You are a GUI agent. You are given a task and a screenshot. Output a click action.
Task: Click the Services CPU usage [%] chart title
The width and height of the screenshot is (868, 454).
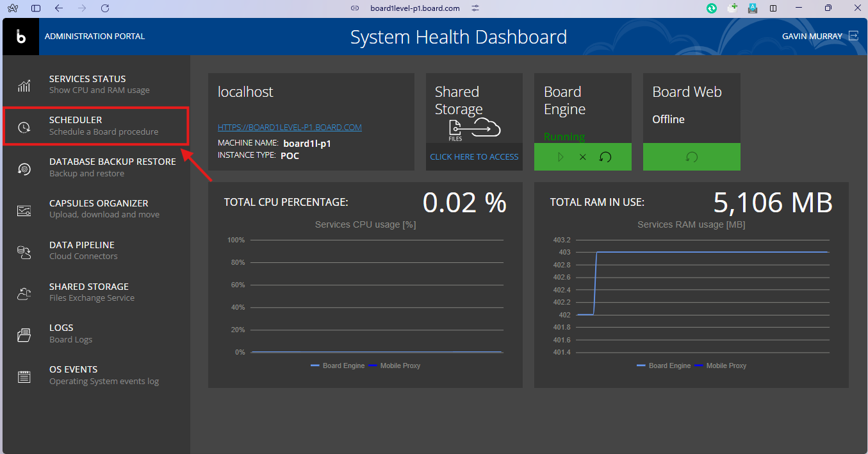coord(366,224)
